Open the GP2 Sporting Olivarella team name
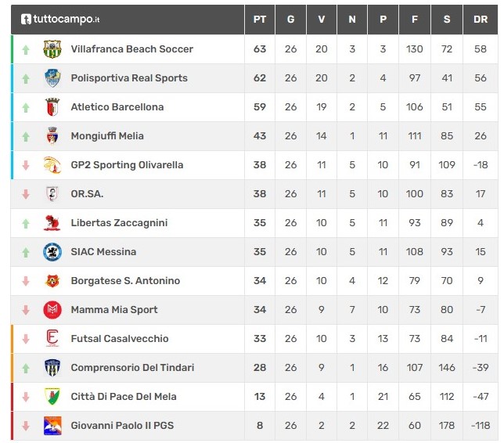504x443 pixels. click(x=127, y=165)
